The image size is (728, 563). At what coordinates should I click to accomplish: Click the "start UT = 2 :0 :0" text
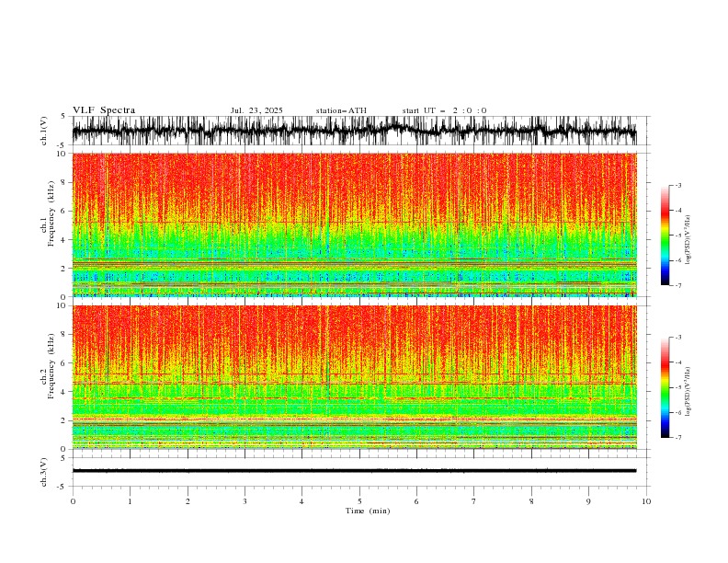(444, 110)
